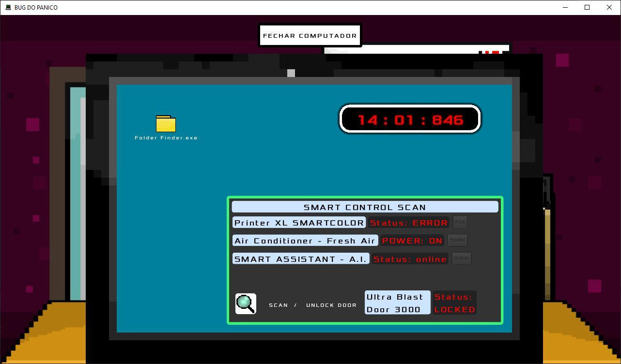Select the SMART ASSISTANT - A.I. entry

301,259
